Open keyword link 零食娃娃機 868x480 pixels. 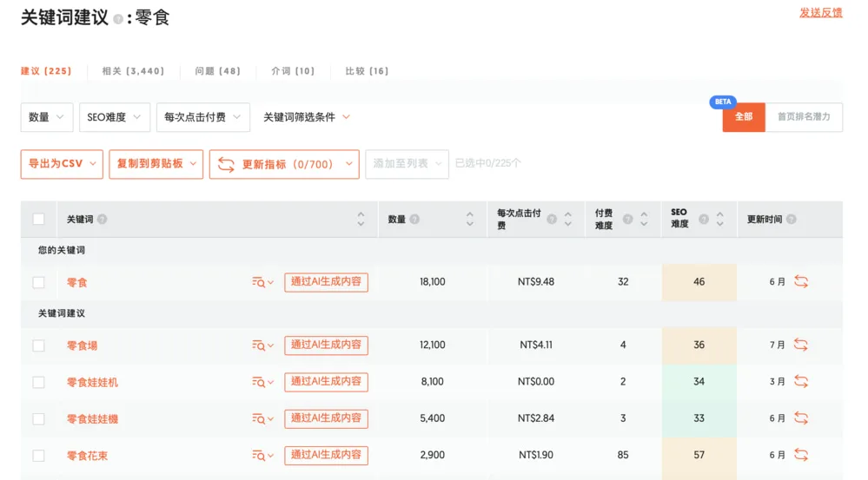click(x=92, y=419)
